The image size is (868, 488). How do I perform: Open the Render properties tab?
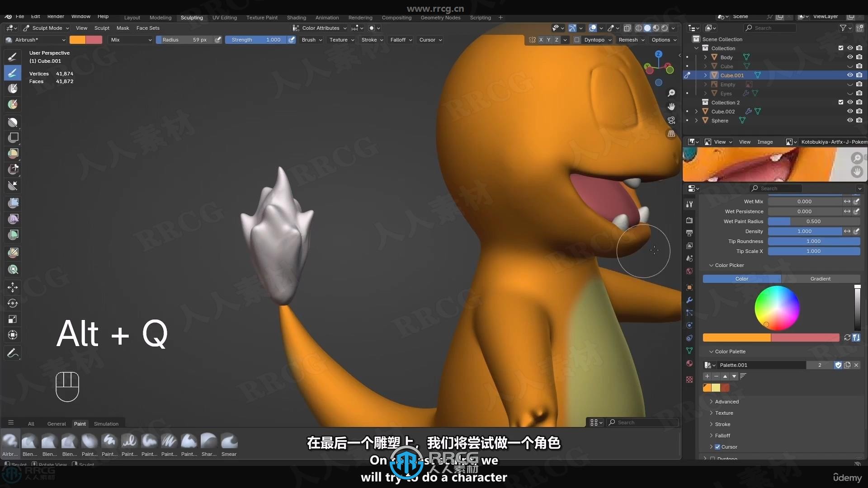(689, 221)
